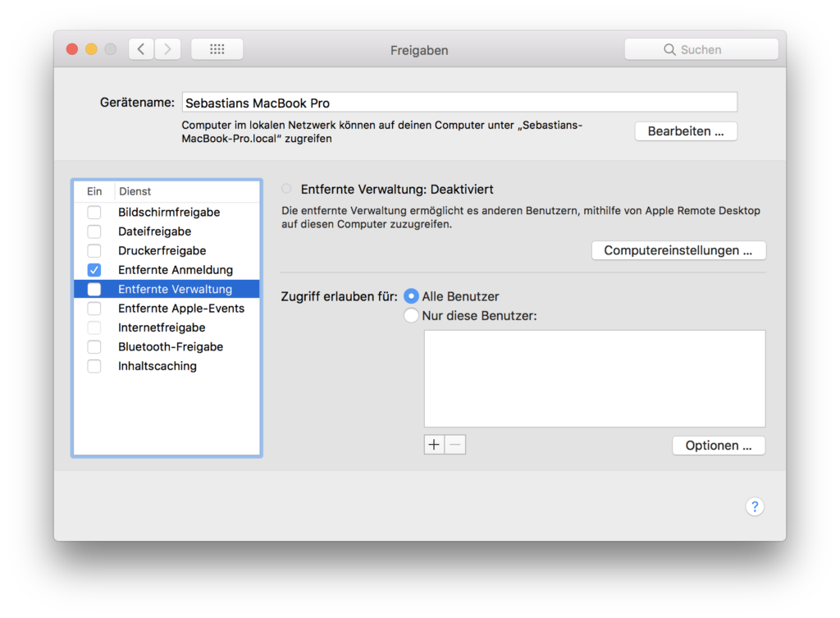Screen dimensions: 840x618
Task: Enable the Bildschirmfreigabe checkbox
Action: (x=94, y=213)
